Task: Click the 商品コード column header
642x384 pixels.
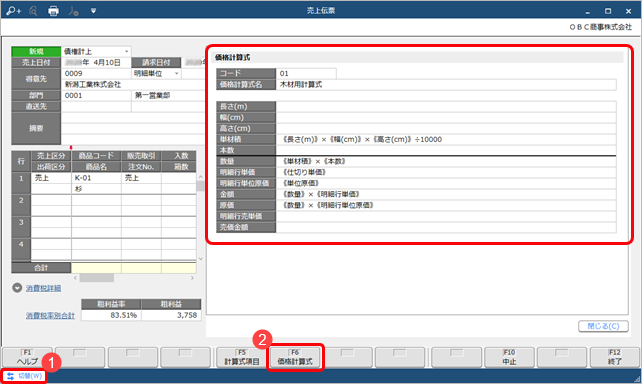Action: (96, 156)
